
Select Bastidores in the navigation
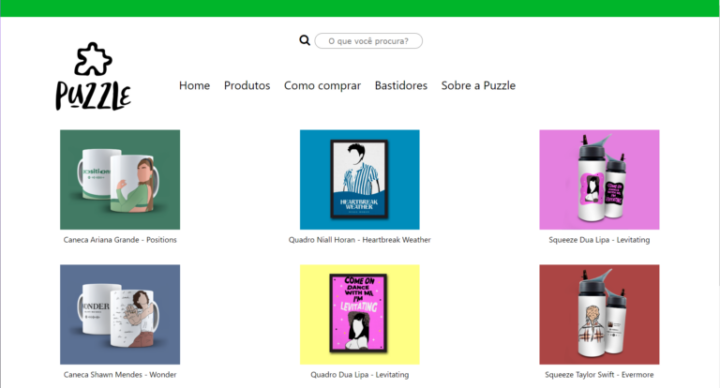[401, 85]
